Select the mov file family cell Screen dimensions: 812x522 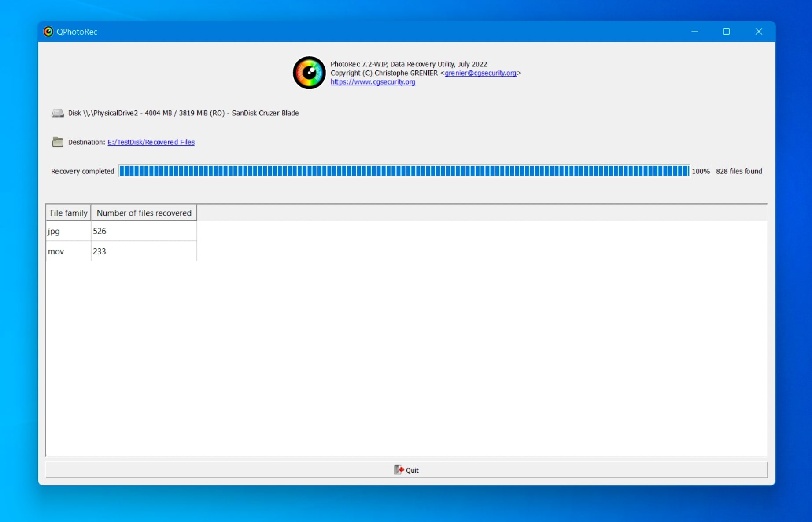[69, 251]
